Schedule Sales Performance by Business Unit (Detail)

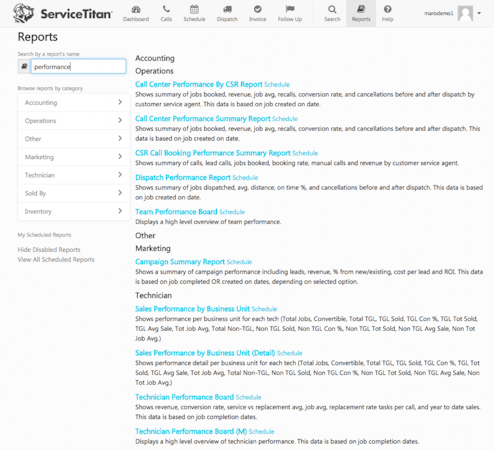289,353
